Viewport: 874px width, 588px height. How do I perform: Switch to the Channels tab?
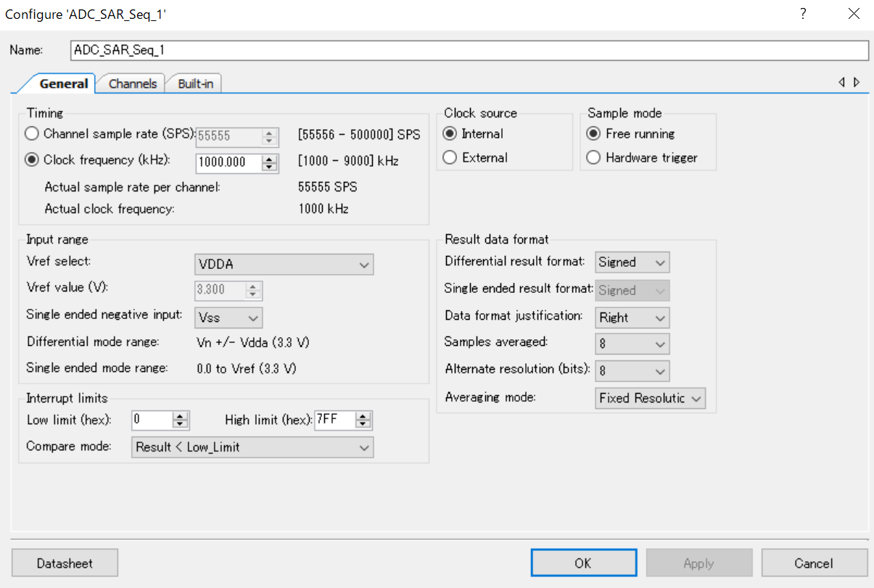point(132,83)
